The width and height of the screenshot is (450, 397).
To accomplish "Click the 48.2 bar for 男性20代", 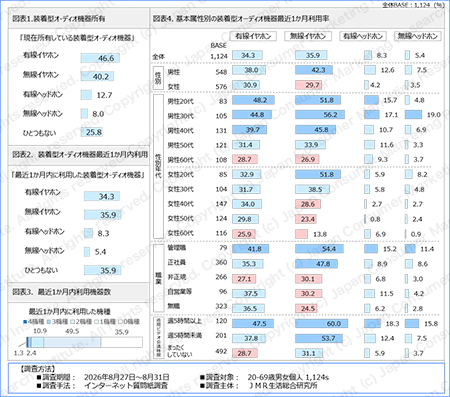I will [x=253, y=100].
